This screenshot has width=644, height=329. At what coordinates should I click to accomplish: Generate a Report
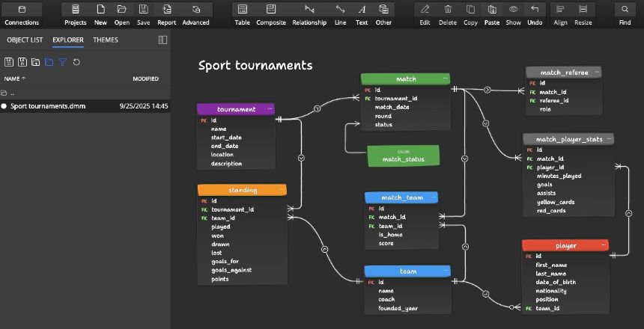pyautogui.click(x=167, y=15)
